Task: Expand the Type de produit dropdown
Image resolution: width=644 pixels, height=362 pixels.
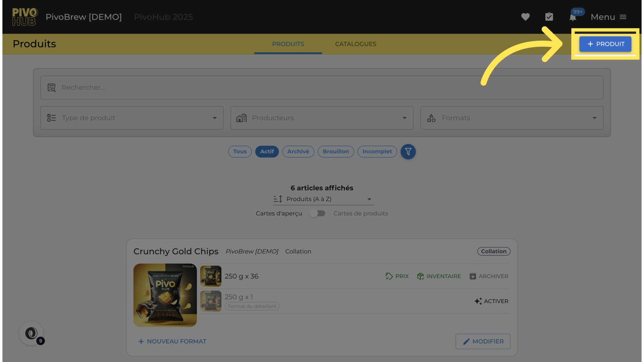Action: pos(132,118)
